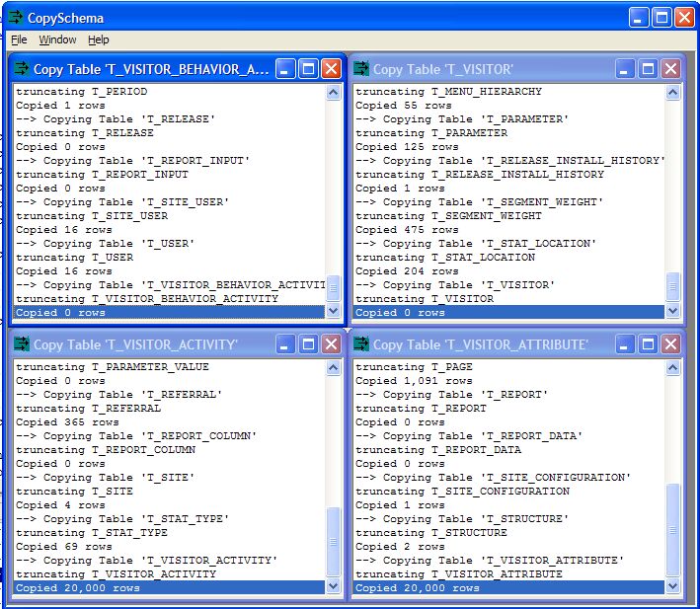This screenshot has width=700, height=609.
Task: Click the CopySchema application icon in title bar
Action: click(15, 18)
